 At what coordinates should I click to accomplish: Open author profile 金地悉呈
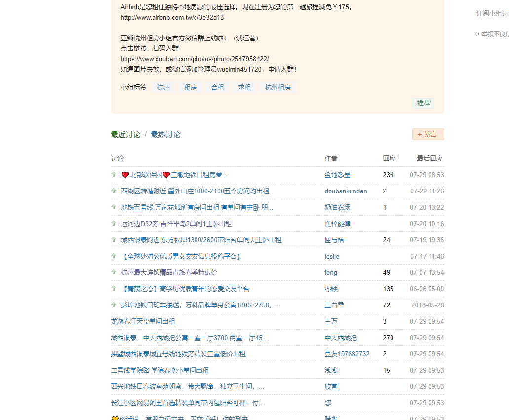pyautogui.click(x=337, y=175)
